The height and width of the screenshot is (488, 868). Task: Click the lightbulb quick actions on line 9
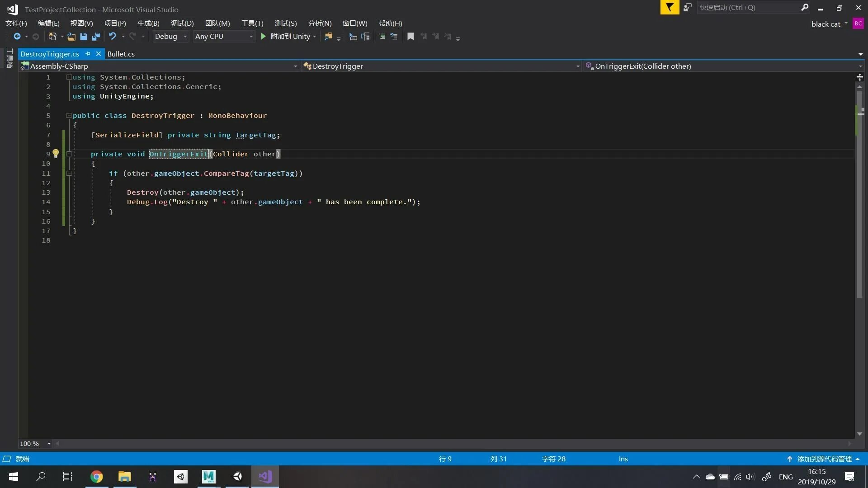(x=56, y=154)
